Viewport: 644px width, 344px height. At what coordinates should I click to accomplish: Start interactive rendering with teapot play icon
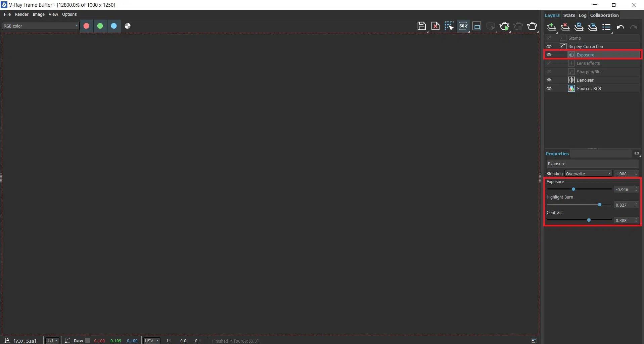(x=504, y=26)
